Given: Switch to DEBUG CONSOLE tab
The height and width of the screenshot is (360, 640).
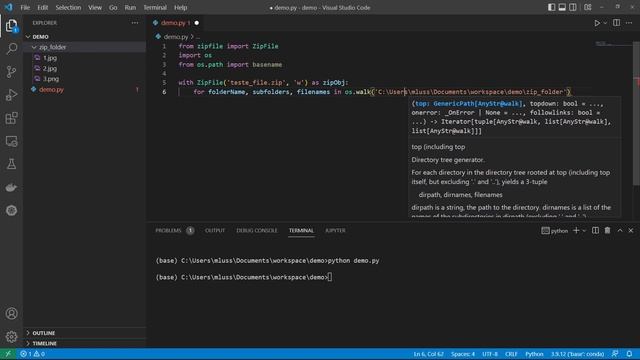Looking at the screenshot, I should click(257, 231).
